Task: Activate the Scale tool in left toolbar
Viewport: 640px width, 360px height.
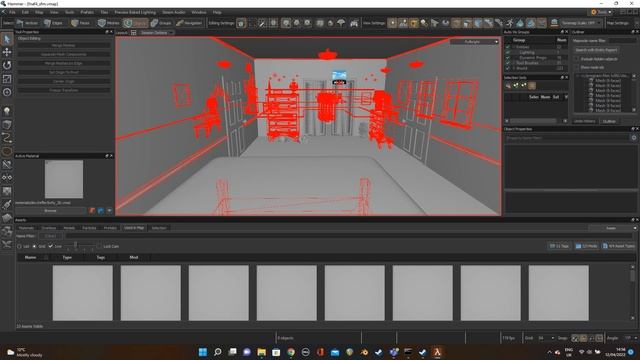Action: (x=7, y=79)
